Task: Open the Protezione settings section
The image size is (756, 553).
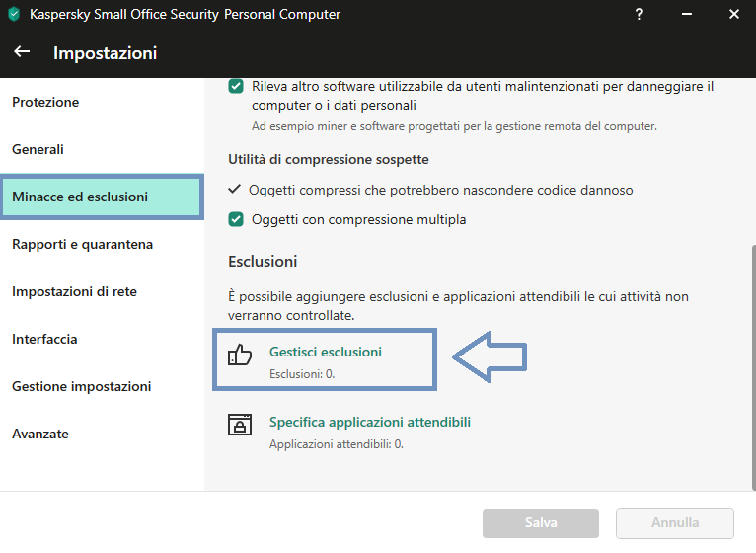Action: 45,103
